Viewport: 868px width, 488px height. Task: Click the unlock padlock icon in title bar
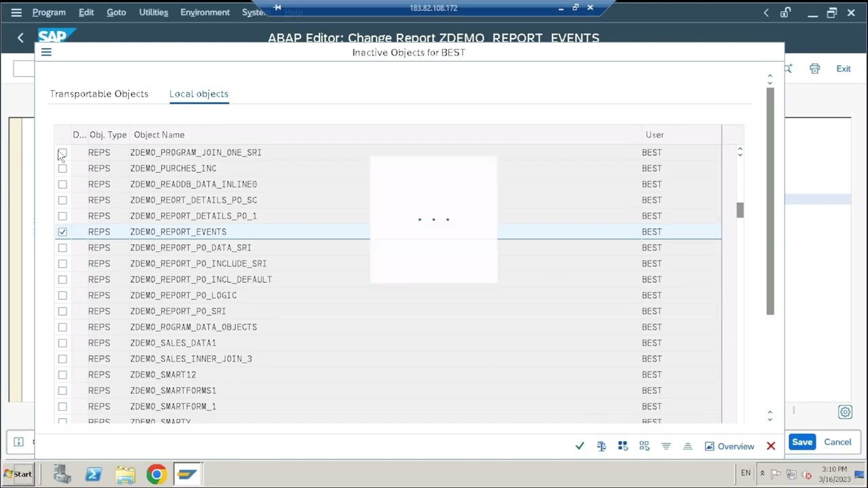coord(786,12)
